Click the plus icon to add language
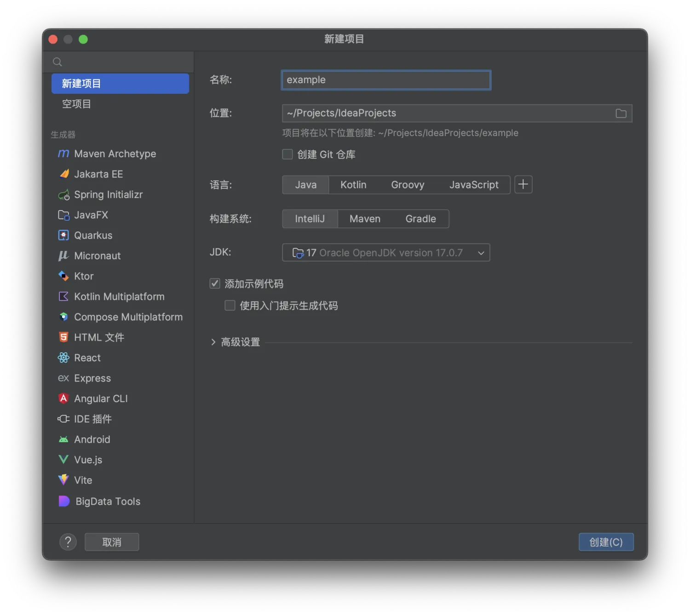690x616 pixels. pos(523,185)
